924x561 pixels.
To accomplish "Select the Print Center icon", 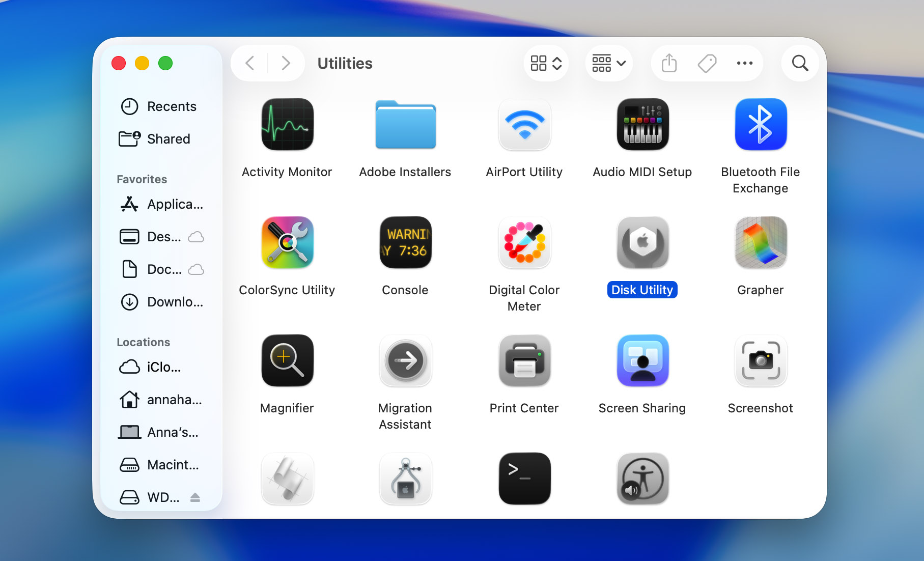I will coord(524,360).
